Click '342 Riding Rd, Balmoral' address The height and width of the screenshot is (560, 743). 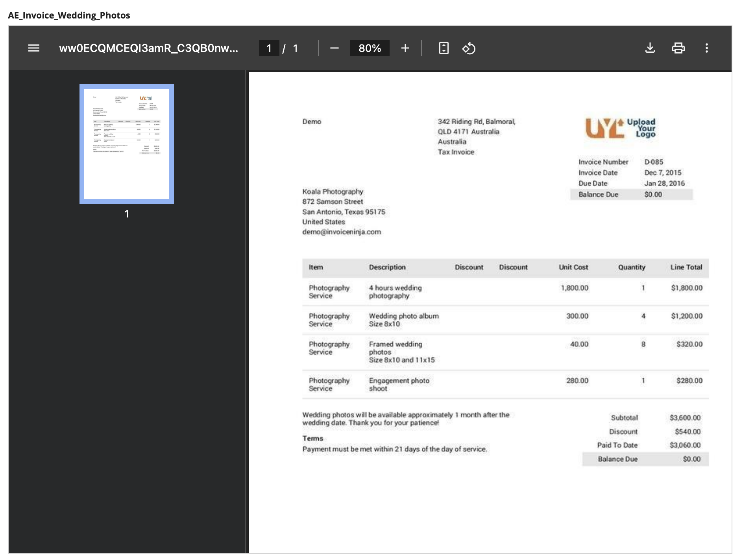click(x=477, y=122)
